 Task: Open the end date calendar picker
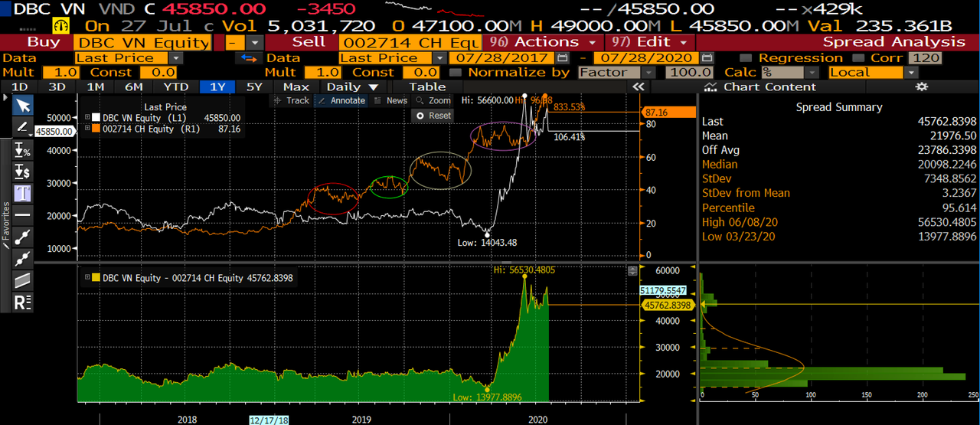coord(706,58)
